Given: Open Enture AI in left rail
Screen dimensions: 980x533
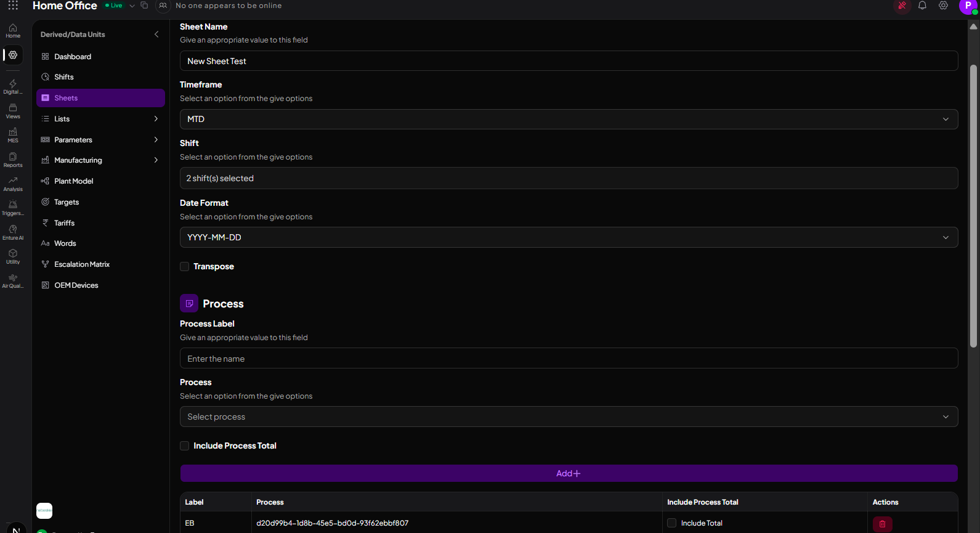Looking at the screenshot, I should click(x=13, y=233).
